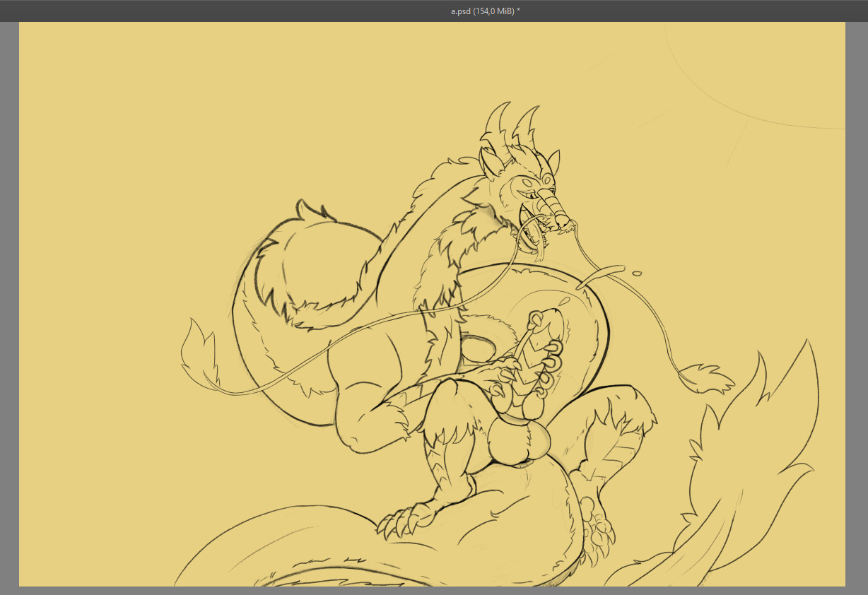Click the small droplets near the whisker
Screen dimensions: 868x595
tap(636, 273)
